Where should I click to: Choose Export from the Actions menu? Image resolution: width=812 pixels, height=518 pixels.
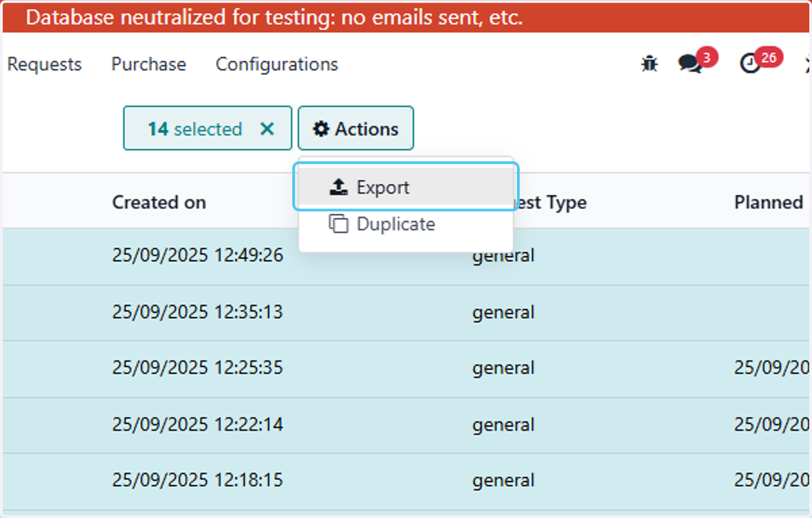pos(406,187)
